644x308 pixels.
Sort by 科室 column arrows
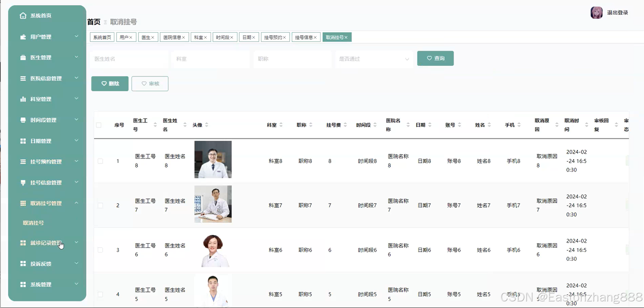[281, 125]
